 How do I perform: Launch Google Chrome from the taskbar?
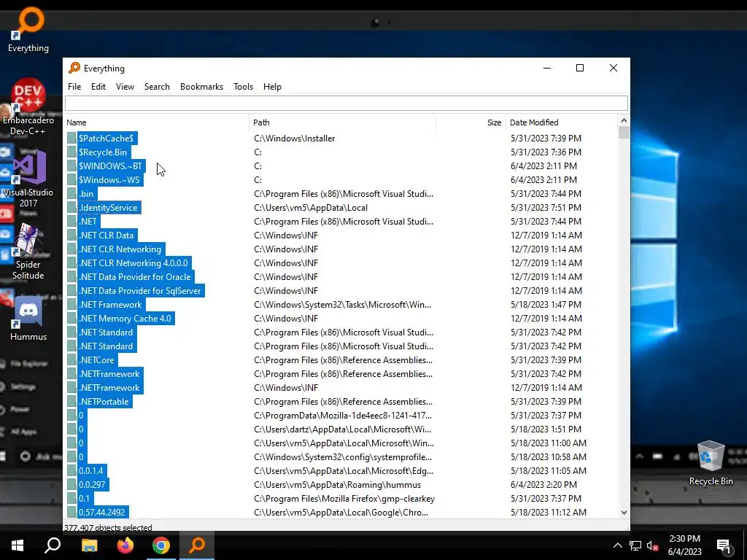161,545
